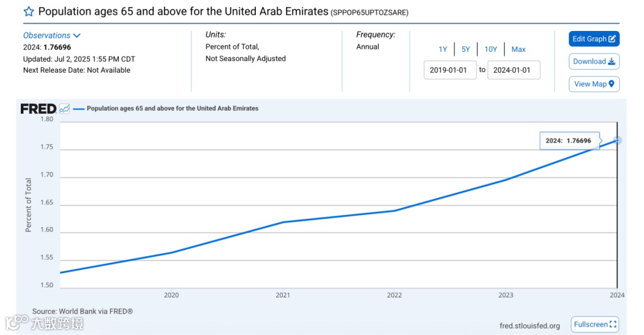
Task: Click the Source: World Bank via FRED text
Action: coord(82,312)
